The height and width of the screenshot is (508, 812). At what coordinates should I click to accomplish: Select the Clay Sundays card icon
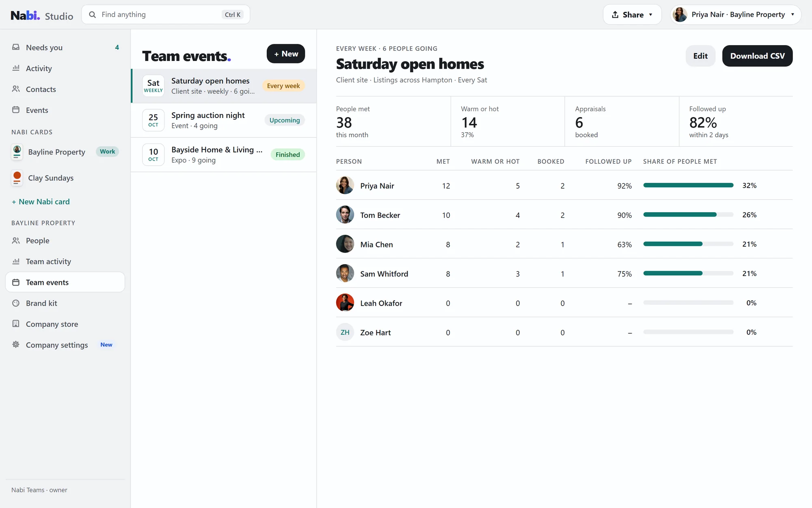coord(17,178)
